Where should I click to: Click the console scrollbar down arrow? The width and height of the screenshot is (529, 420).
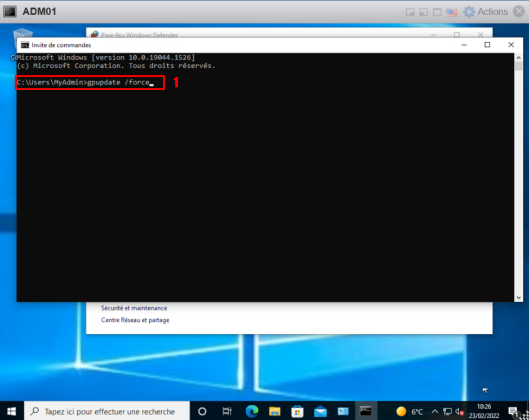pos(518,297)
